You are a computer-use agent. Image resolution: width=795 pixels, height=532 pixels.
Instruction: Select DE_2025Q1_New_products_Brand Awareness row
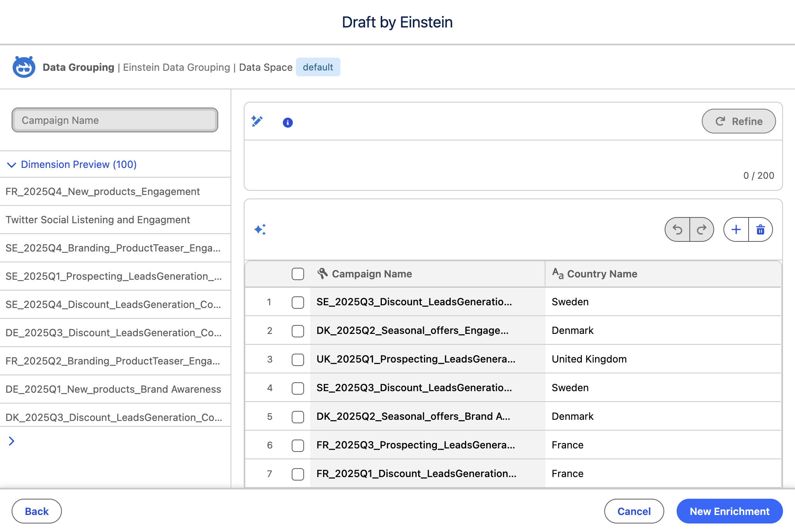[115, 389]
